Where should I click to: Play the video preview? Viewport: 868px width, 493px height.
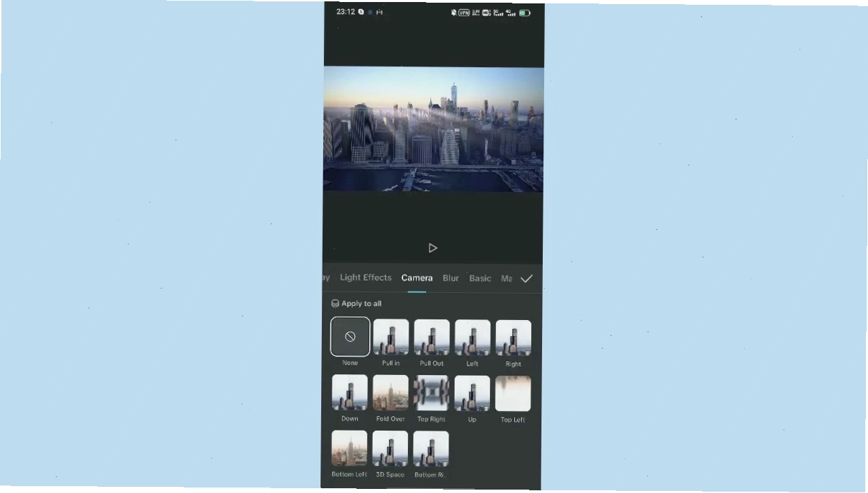[x=433, y=248]
